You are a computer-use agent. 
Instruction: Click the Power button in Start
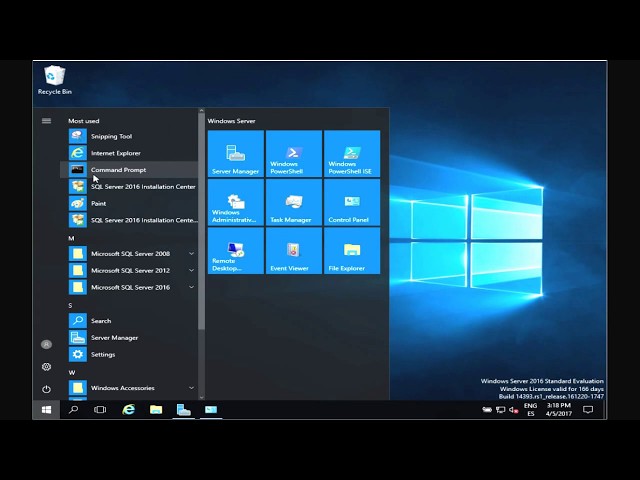coord(47,389)
